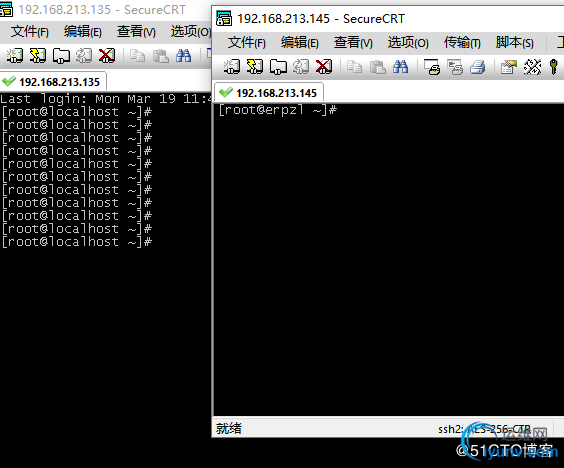The height and width of the screenshot is (468, 564).
Task: Click Printer icon in 192.168.213.145 toolbar
Action: point(478,67)
